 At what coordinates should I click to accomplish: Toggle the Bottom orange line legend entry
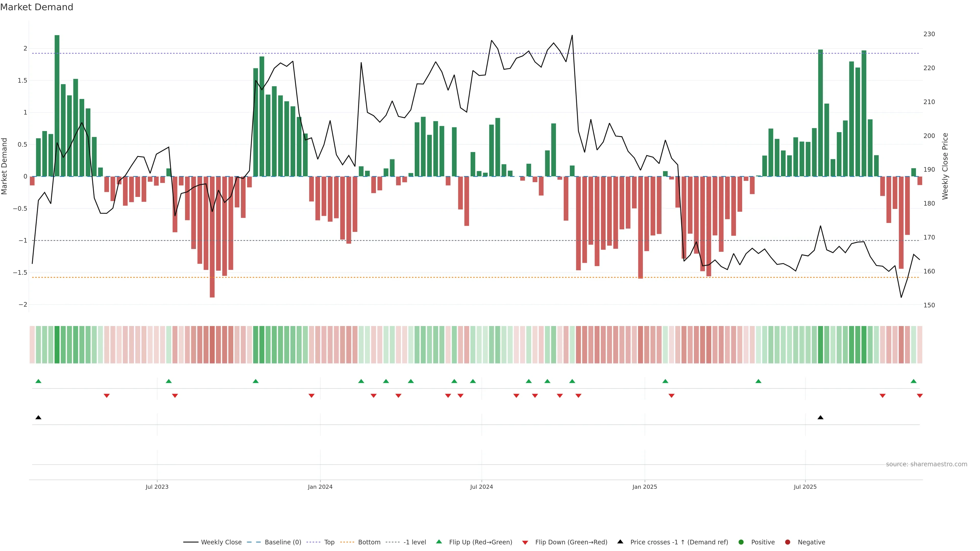pos(369,542)
